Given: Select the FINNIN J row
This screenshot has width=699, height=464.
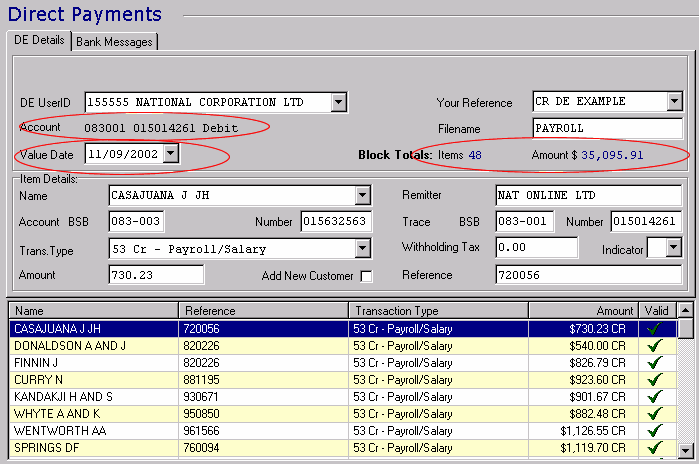Looking at the screenshot, I should pos(343,363).
